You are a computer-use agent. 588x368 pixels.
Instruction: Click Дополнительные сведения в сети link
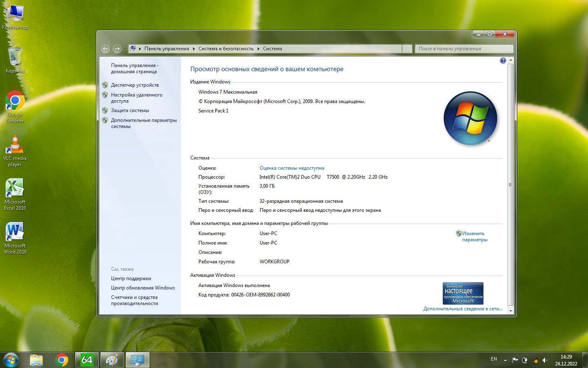(x=463, y=309)
